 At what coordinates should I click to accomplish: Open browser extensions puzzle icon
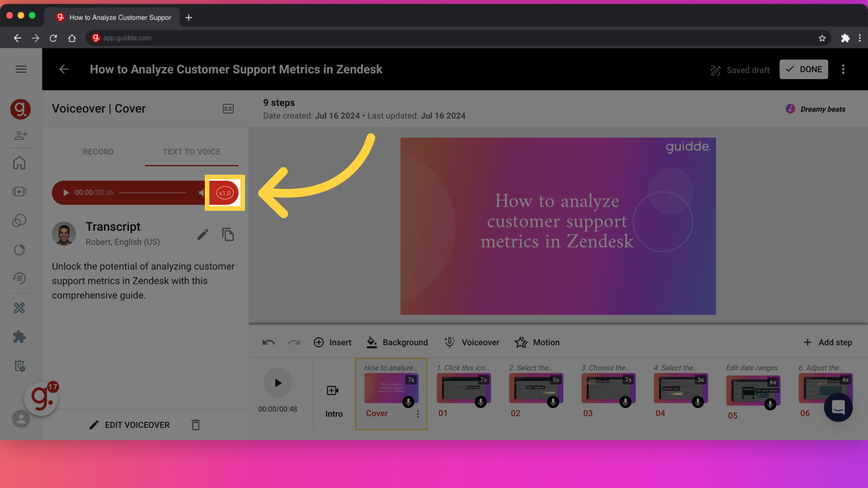tap(845, 38)
